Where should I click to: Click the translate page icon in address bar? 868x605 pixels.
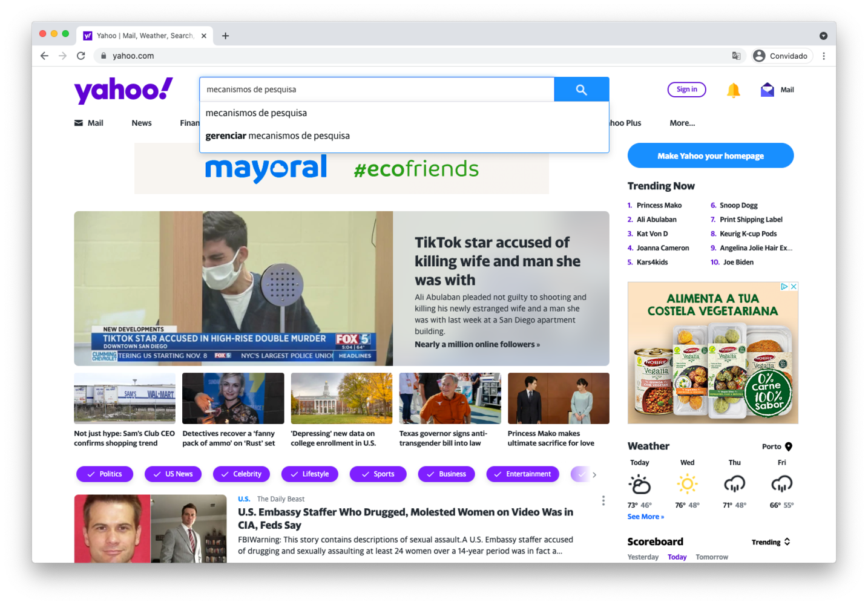pos(736,56)
